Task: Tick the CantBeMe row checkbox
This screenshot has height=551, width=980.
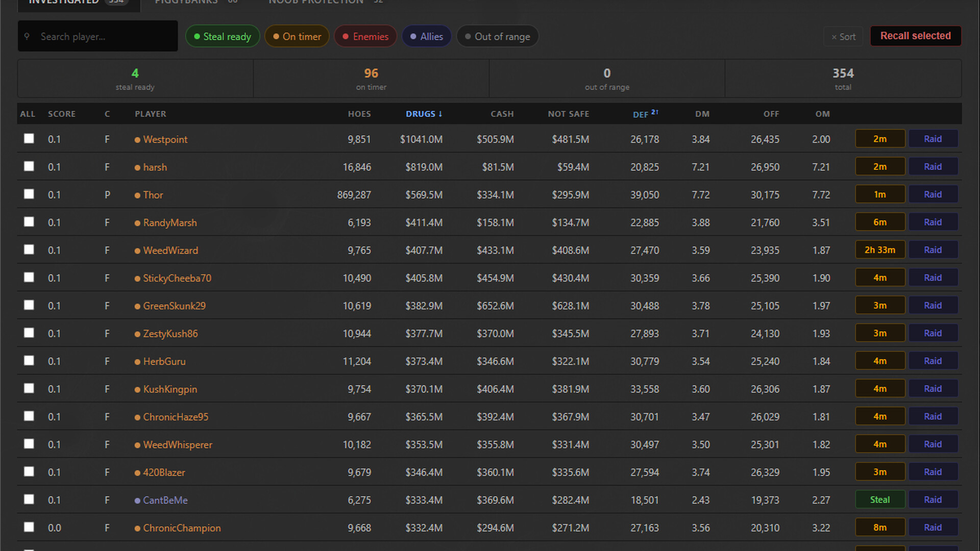Action: coord(29,499)
